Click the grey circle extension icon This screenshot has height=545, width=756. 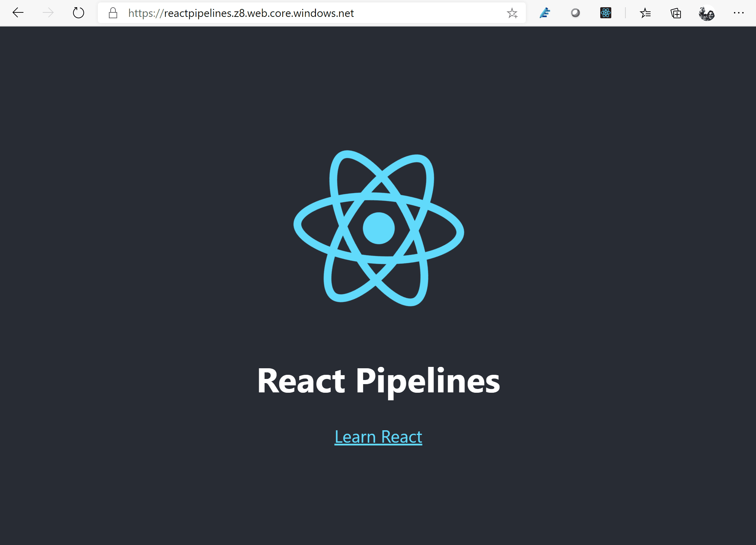(575, 13)
